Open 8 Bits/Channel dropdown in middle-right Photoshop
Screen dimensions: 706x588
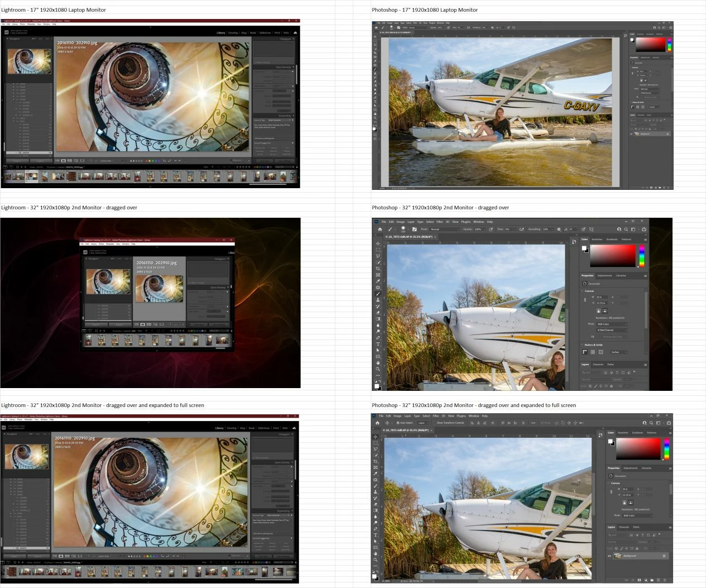612,330
